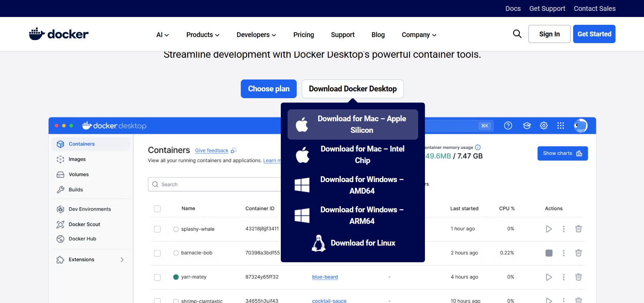644x303 pixels.
Task: Click the Extensions puzzle icon
Action: pos(60,260)
